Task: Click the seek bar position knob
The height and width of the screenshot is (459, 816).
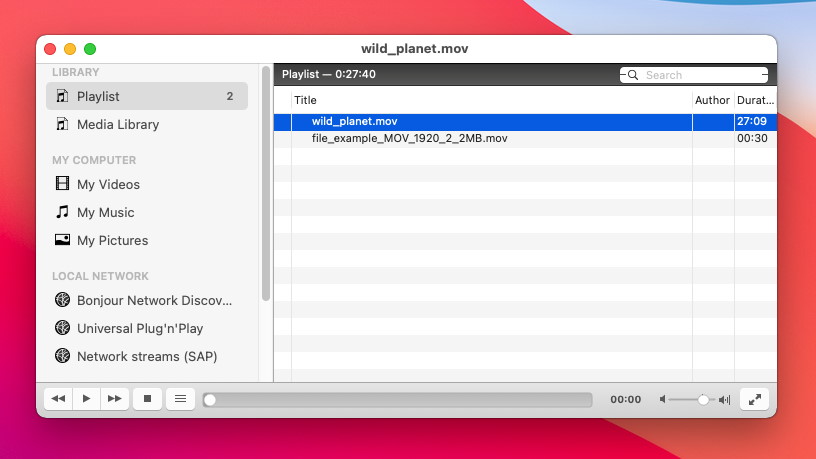Action: pyautogui.click(x=210, y=400)
